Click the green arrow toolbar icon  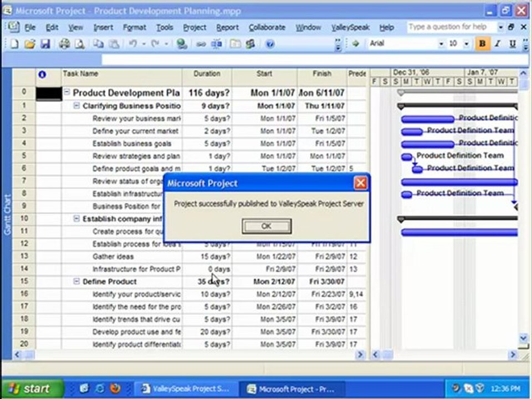[x=355, y=43]
